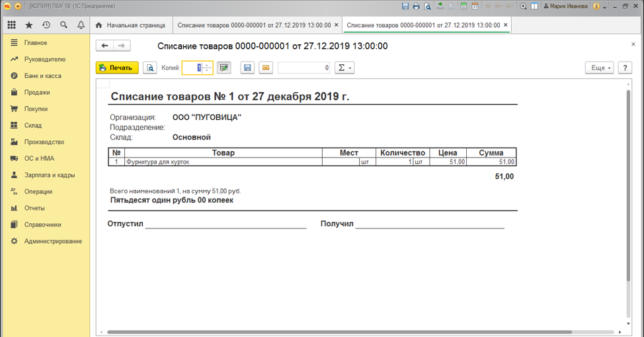Go back with the left arrow button

point(104,46)
